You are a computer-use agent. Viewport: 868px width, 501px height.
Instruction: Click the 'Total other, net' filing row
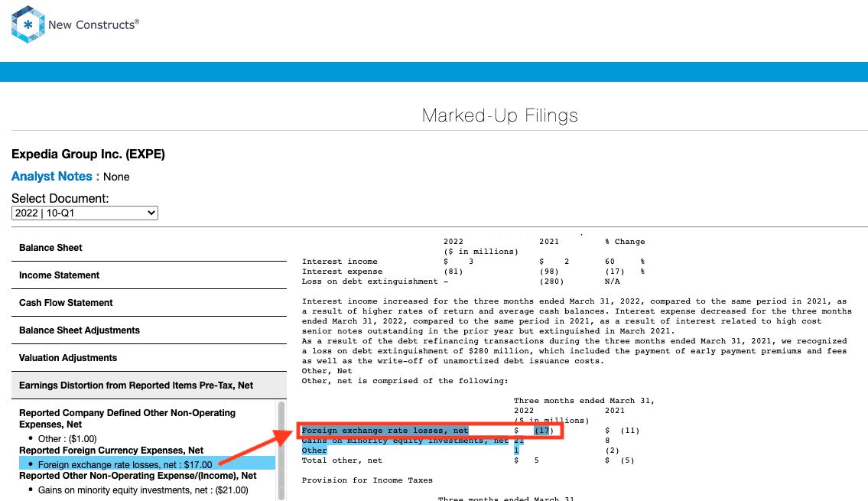[x=468, y=460]
